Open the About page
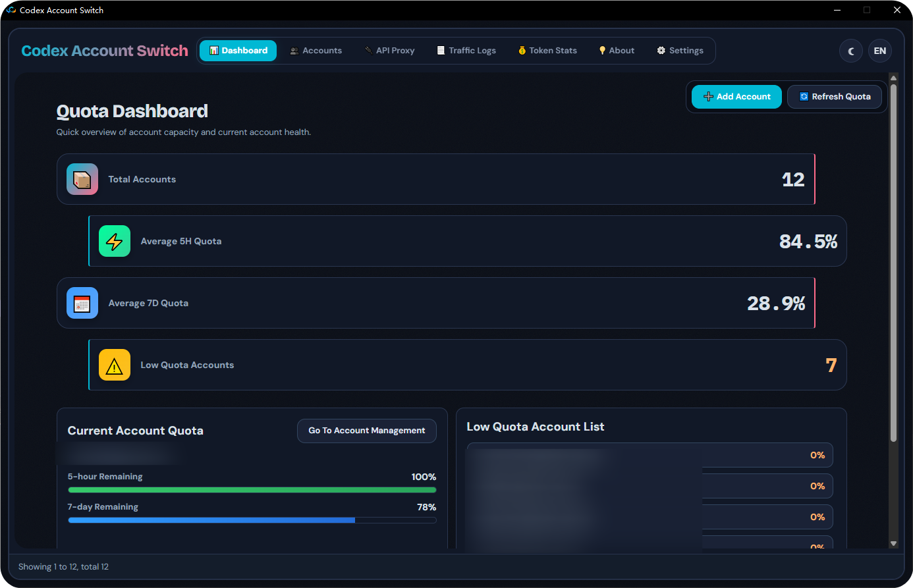 (616, 50)
